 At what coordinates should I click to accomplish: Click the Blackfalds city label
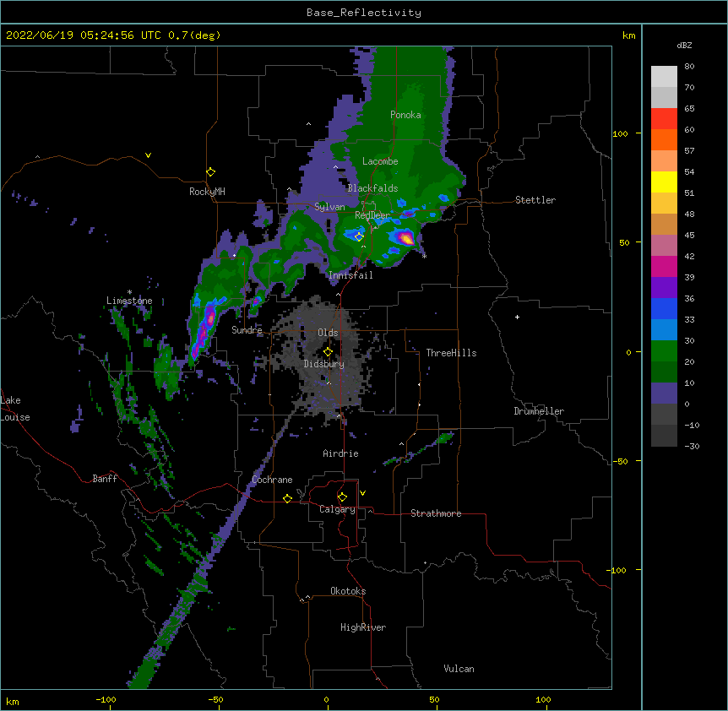tap(372, 188)
